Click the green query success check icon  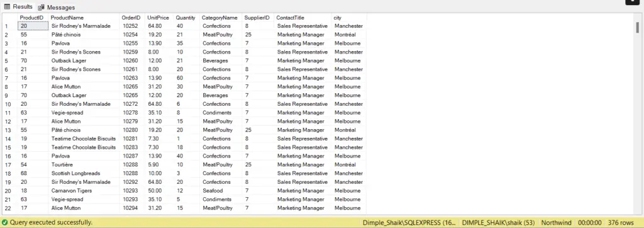pyautogui.click(x=4, y=223)
